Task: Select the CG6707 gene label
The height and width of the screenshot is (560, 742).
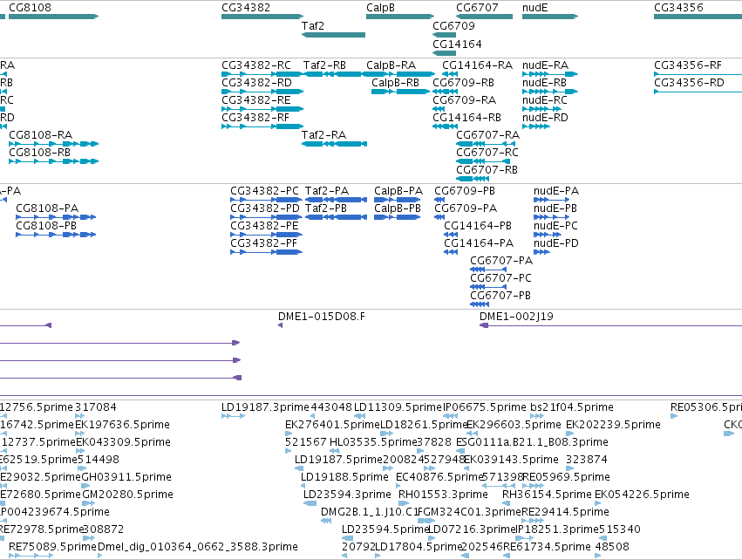Action: tap(477, 8)
